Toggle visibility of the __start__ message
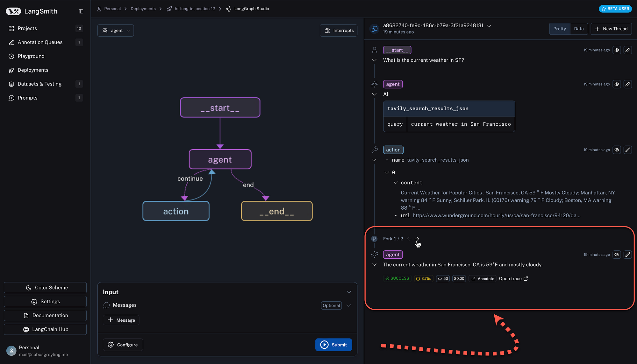 click(x=617, y=50)
